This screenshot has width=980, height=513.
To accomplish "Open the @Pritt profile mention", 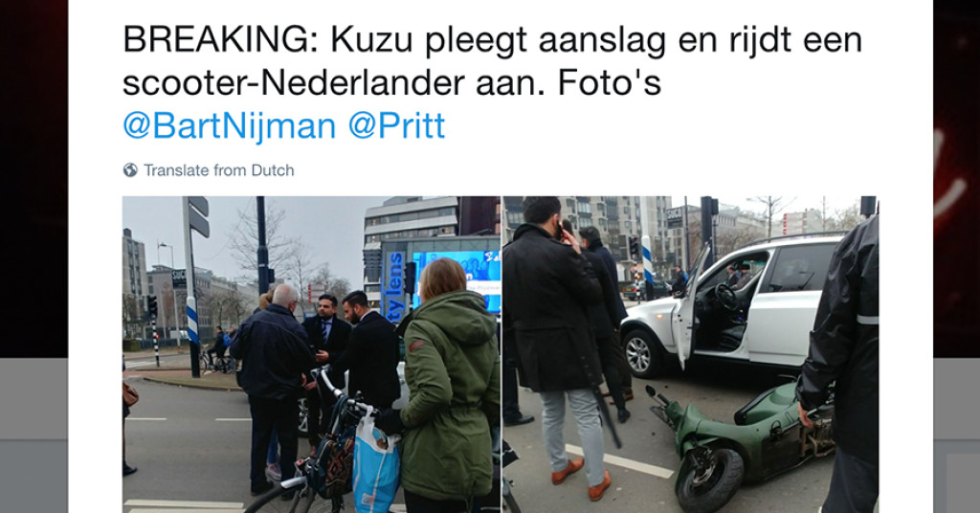I will [x=396, y=125].
